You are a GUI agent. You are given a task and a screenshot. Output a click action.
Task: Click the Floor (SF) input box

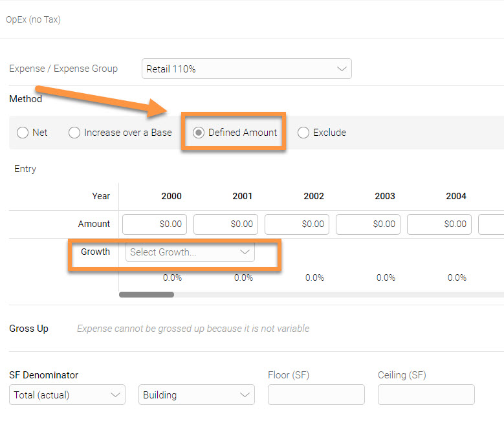coord(316,395)
